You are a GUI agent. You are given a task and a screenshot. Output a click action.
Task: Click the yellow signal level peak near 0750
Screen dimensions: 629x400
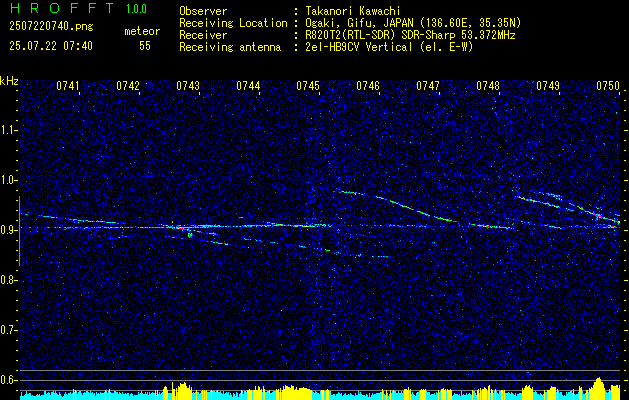point(599,386)
